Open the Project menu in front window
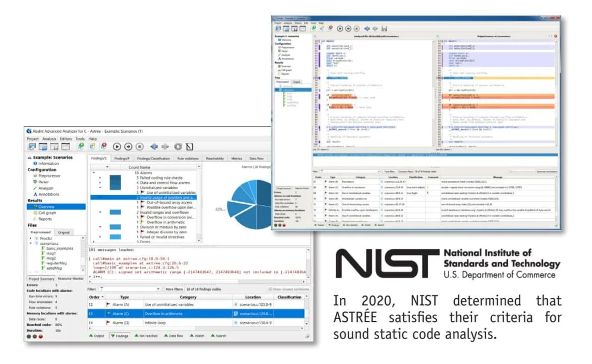Image resolution: width=592 pixels, height=364 pixels. tap(33, 139)
